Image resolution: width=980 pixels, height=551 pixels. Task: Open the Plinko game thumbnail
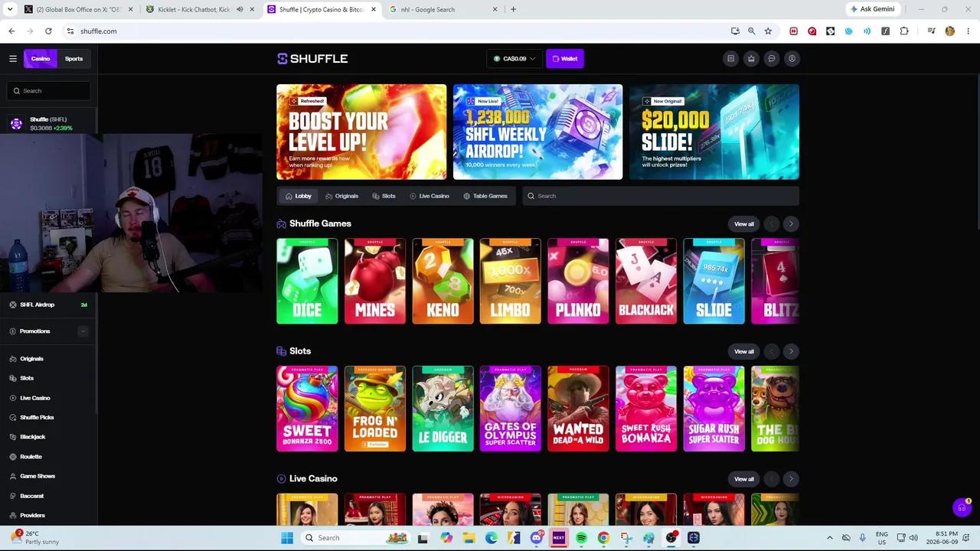578,281
